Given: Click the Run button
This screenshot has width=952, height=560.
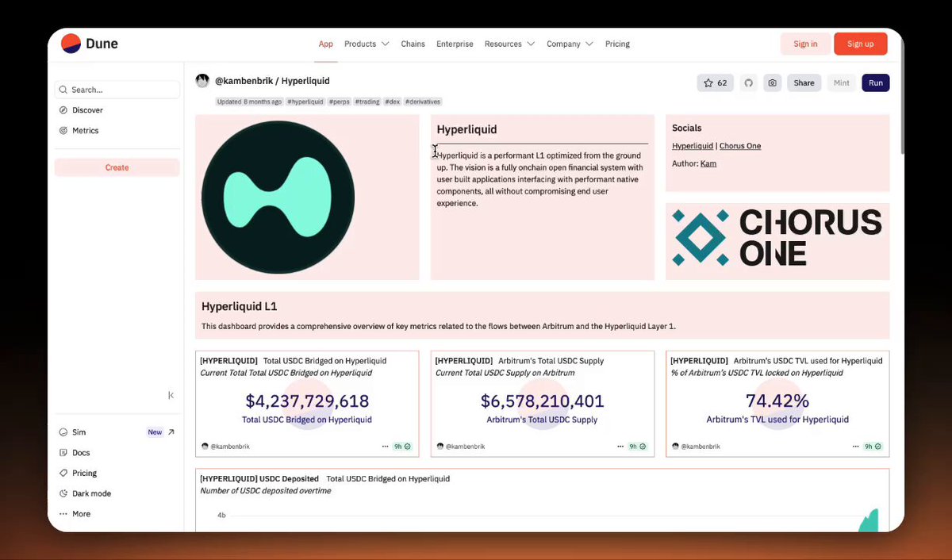Looking at the screenshot, I should pos(875,82).
